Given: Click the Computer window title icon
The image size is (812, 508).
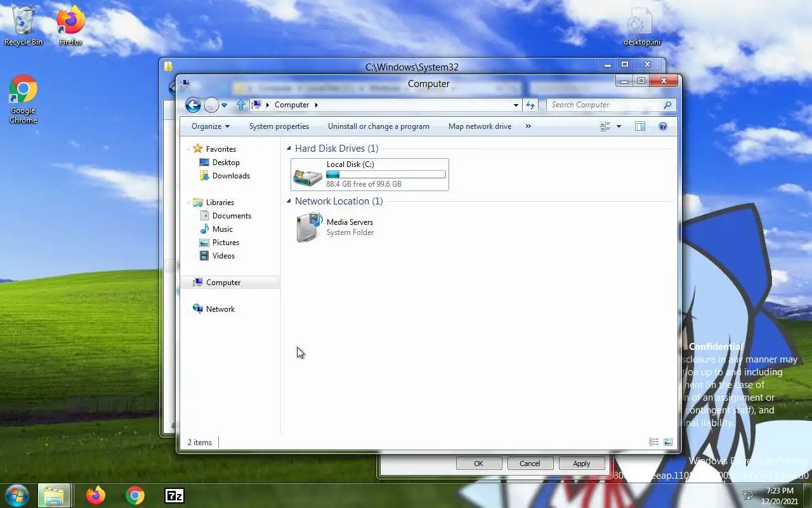Looking at the screenshot, I should coord(185,83).
